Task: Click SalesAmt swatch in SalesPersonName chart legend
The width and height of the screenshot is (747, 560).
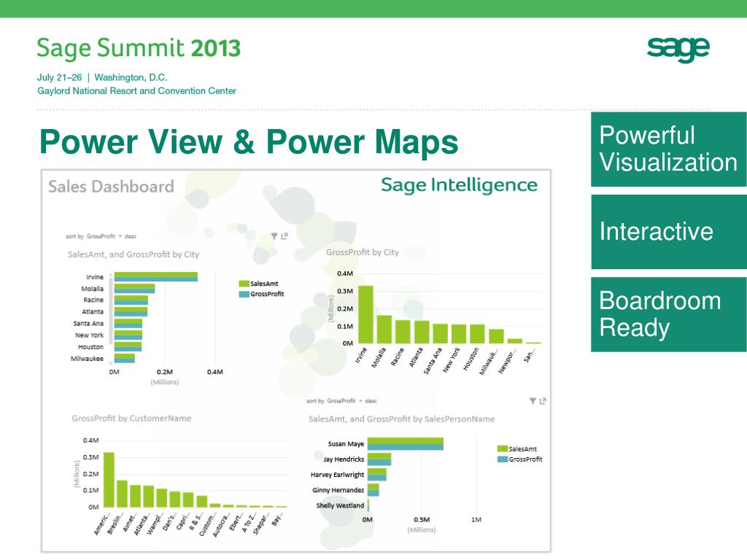Action: pos(502,448)
